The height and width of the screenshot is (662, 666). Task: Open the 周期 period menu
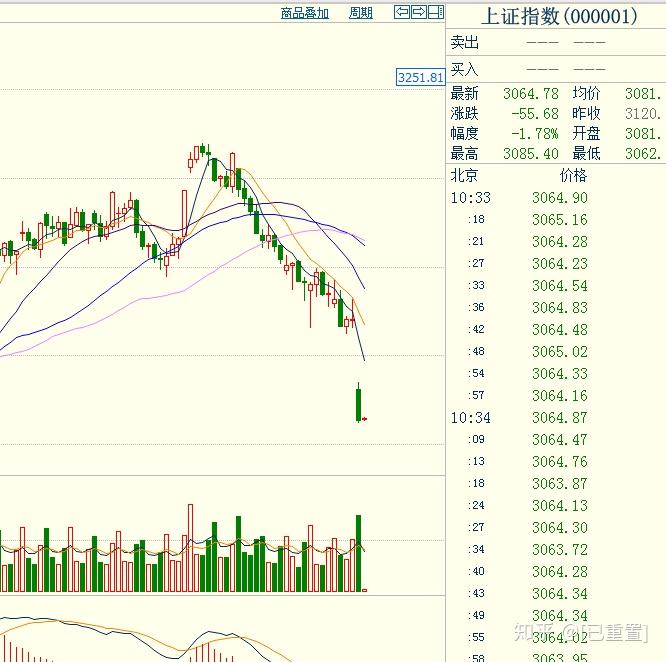pos(360,13)
